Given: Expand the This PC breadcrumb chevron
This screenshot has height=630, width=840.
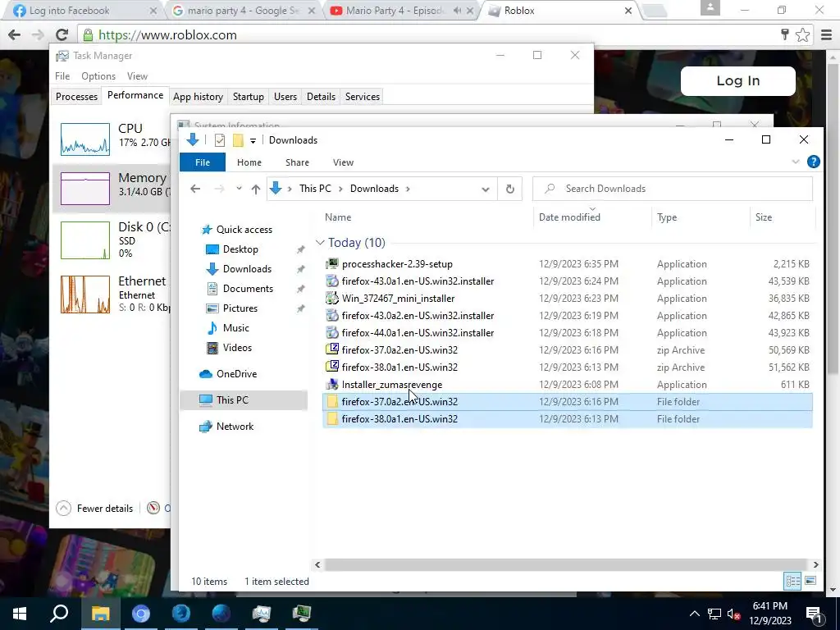Looking at the screenshot, I should [342, 189].
